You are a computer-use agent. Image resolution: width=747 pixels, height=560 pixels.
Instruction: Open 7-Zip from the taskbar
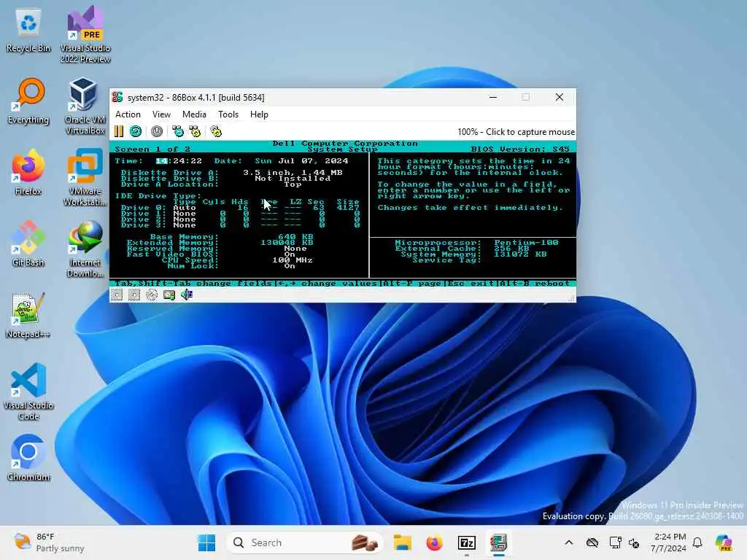pyautogui.click(x=466, y=542)
